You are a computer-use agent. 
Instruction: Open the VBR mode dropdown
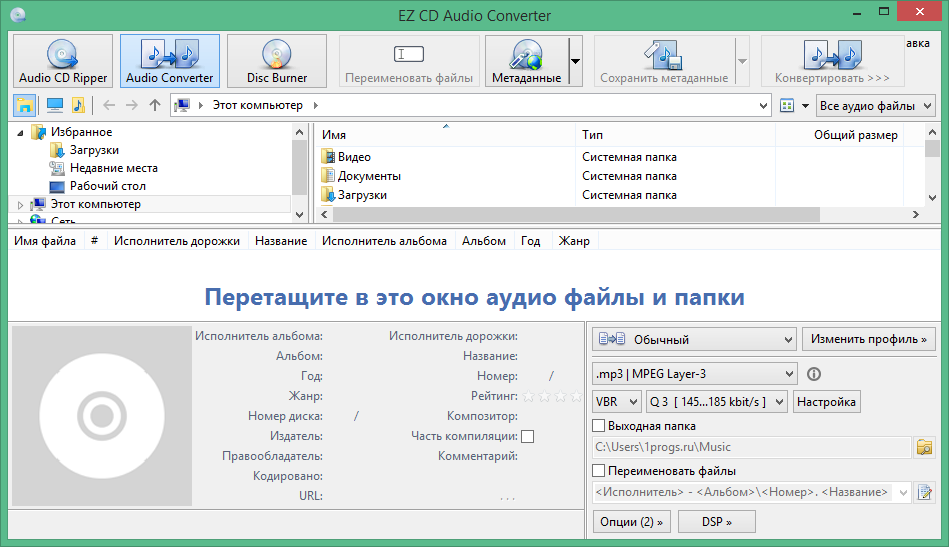(617, 402)
